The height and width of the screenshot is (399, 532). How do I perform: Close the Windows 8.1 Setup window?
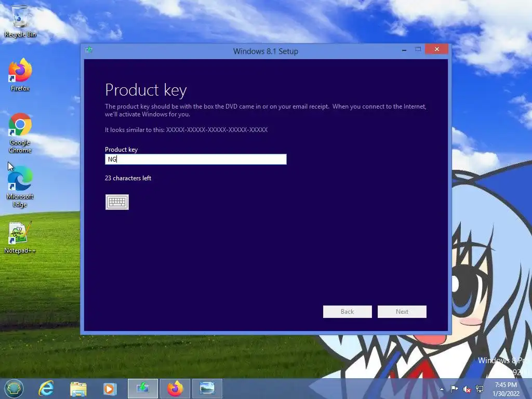436,49
